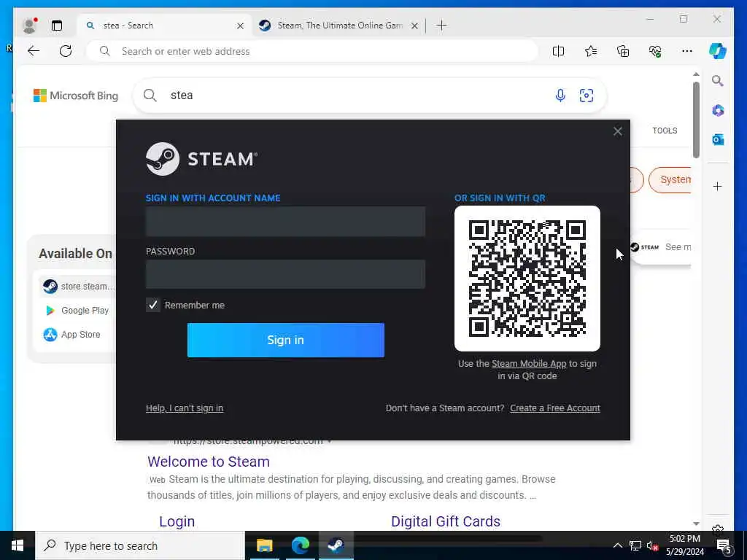Open 'Help, I can't sign in' link
The height and width of the screenshot is (560, 747).
[185, 408]
